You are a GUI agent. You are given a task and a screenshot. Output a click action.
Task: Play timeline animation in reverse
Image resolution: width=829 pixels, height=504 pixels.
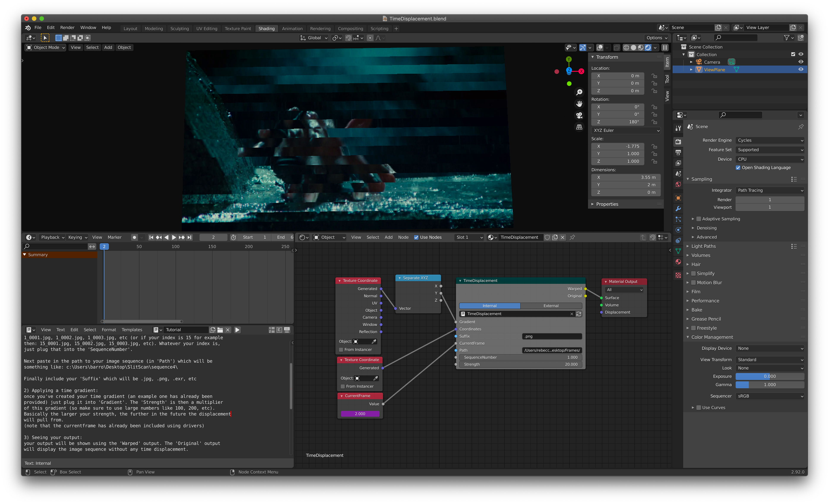click(x=166, y=237)
